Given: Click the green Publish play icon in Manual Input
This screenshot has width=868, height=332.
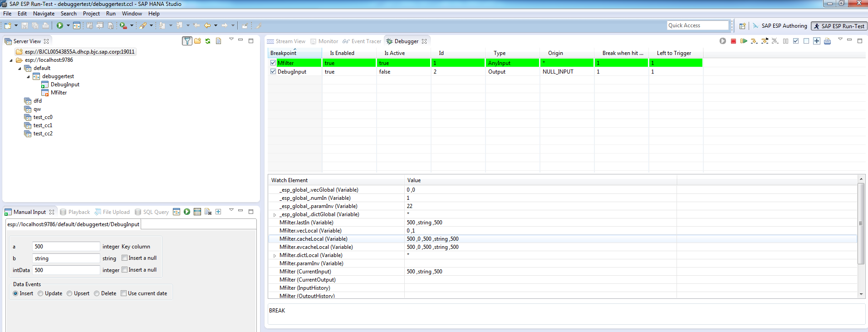Looking at the screenshot, I should [x=187, y=212].
